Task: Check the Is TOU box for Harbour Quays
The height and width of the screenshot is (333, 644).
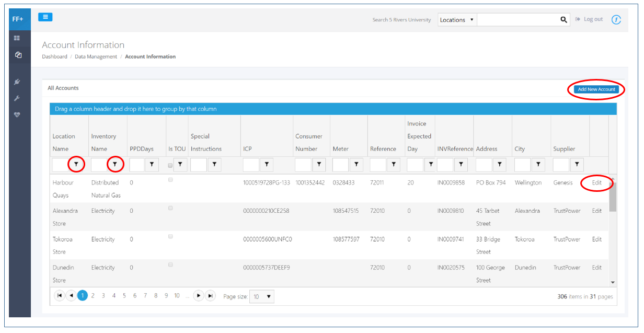Action: pyautogui.click(x=170, y=179)
